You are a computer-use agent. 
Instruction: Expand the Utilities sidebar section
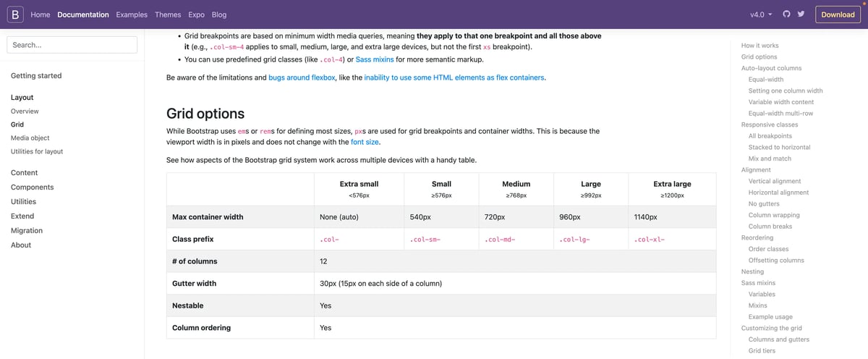tap(23, 201)
